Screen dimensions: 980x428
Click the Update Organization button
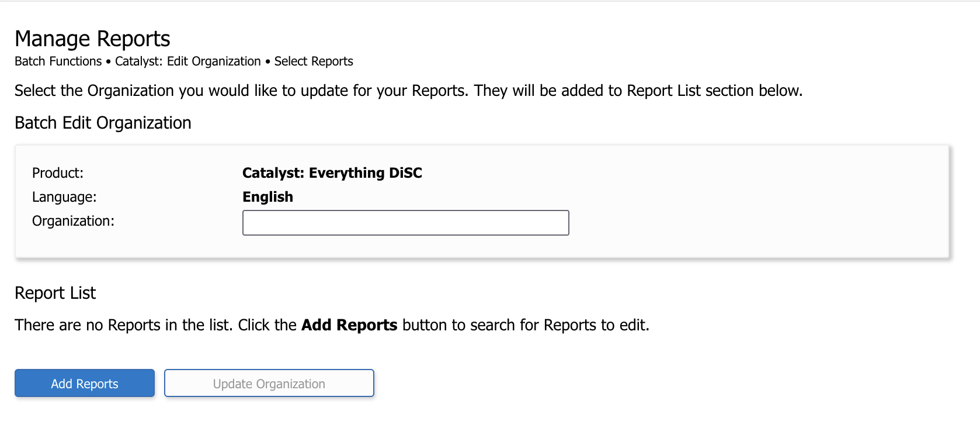tap(269, 383)
